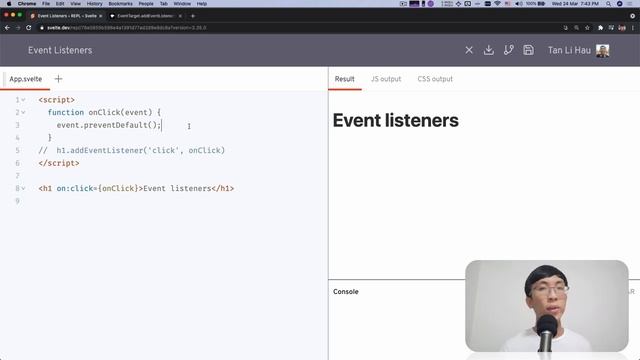The image size is (640, 360).
Task: Click the Wi-Fi status icon
Action: [x=497, y=4]
